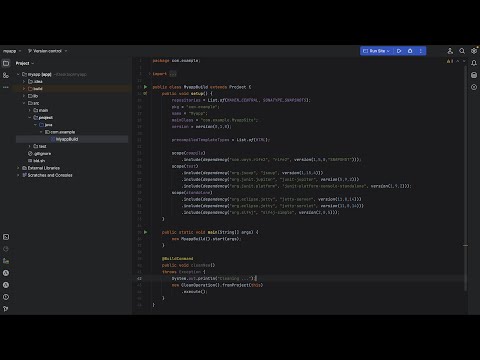The height and width of the screenshot is (360, 480).
Task: Open Code With Me icon
Action: click(450, 51)
